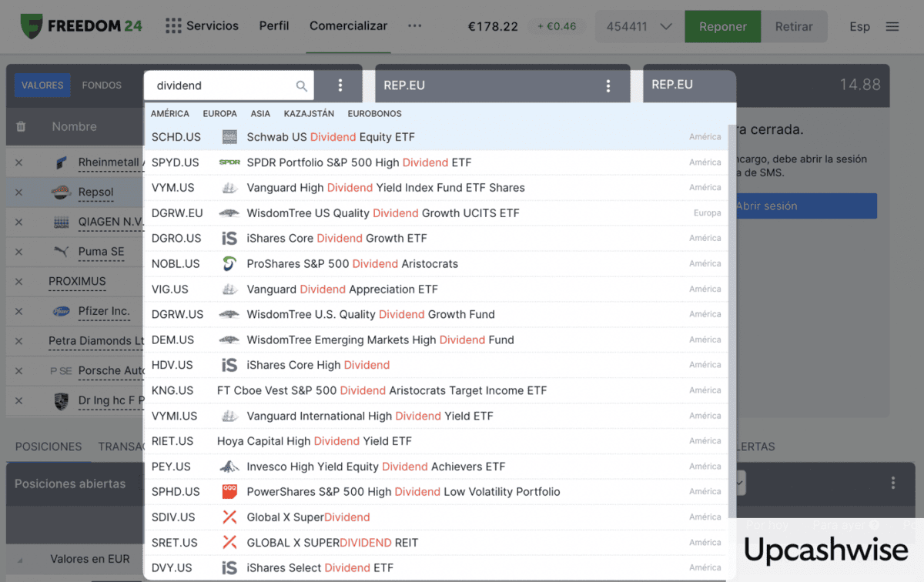The image size is (924, 582).
Task: Click the trash icon in the watchlist header
Action: coord(21,126)
